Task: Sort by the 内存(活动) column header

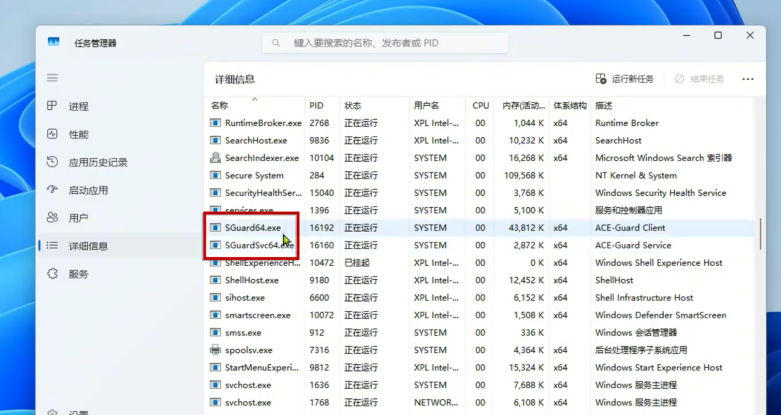Action: pos(521,106)
